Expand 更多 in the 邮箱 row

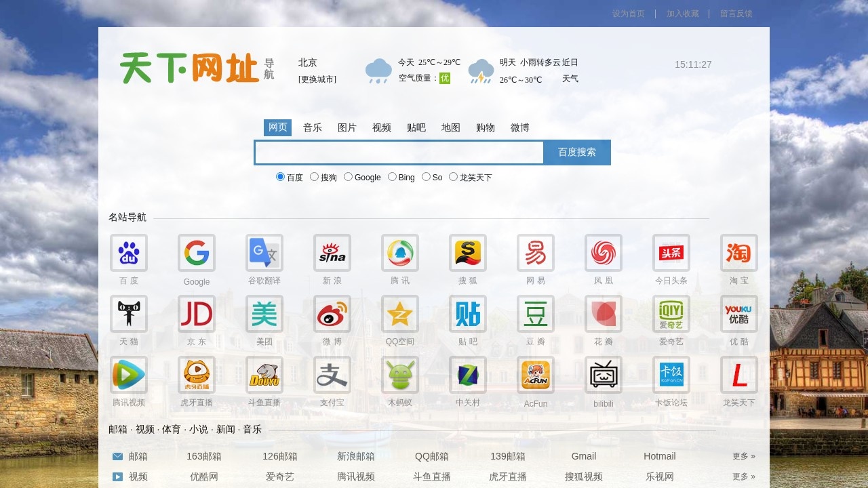(x=744, y=456)
